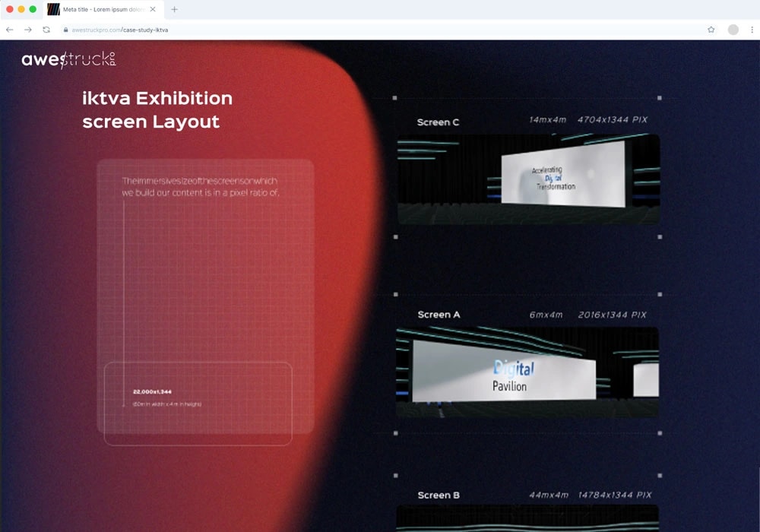Select the 4704x1344 PIX resolution text
This screenshot has height=532, width=760.
tap(612, 119)
